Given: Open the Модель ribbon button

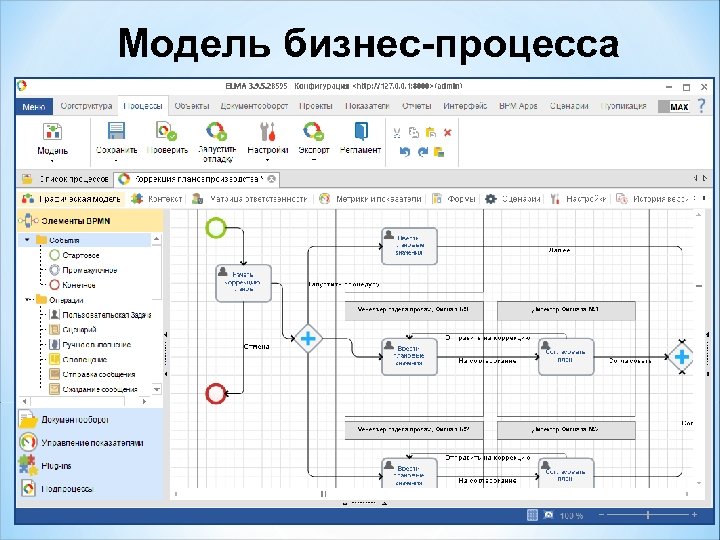Looking at the screenshot, I should click(52, 139).
